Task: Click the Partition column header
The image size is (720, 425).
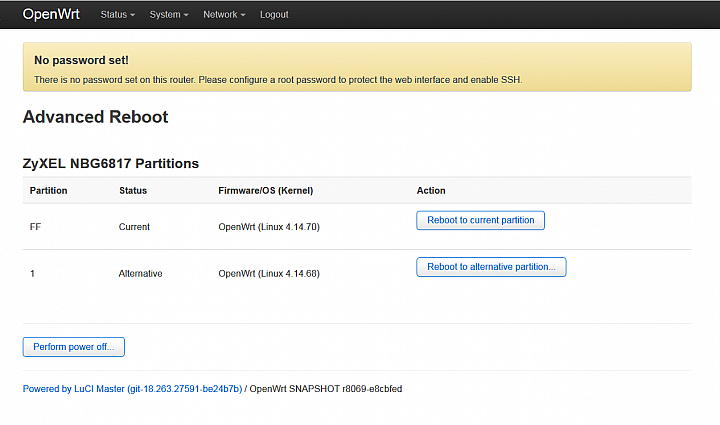Action: coord(48,190)
